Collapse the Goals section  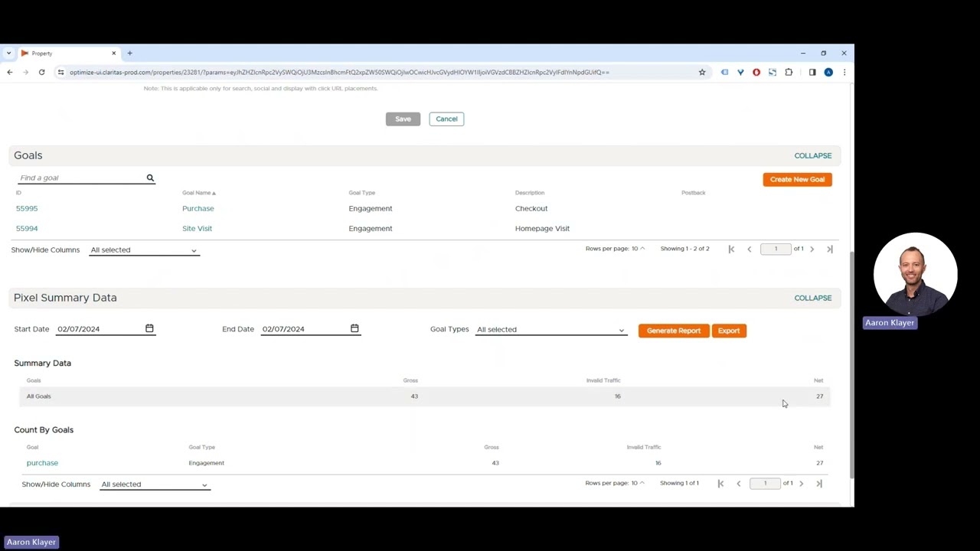coord(812,155)
